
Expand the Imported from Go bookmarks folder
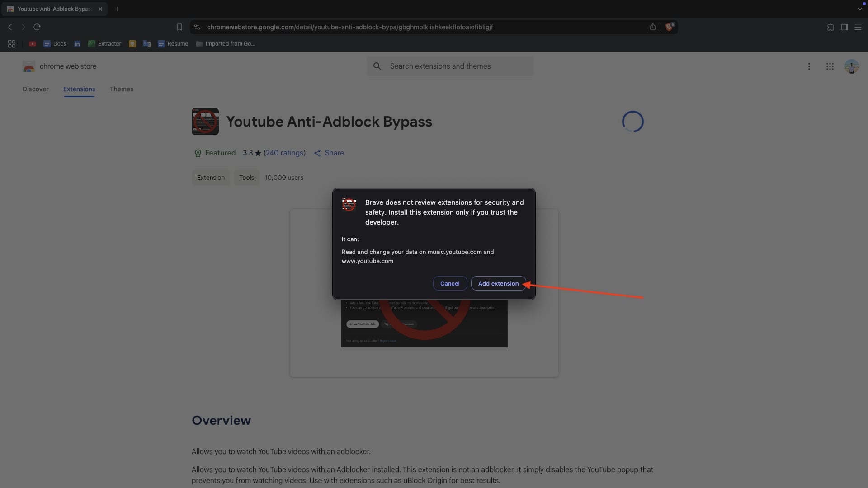(226, 44)
